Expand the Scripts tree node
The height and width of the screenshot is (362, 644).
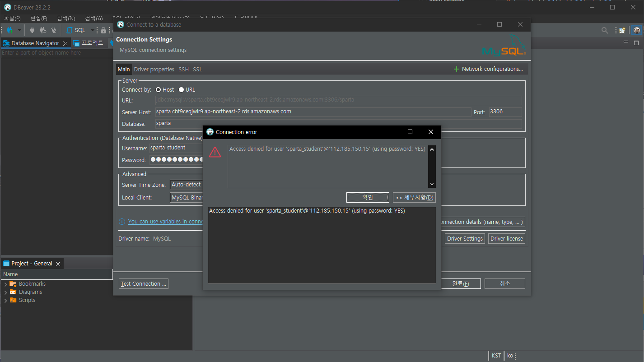coord(5,300)
